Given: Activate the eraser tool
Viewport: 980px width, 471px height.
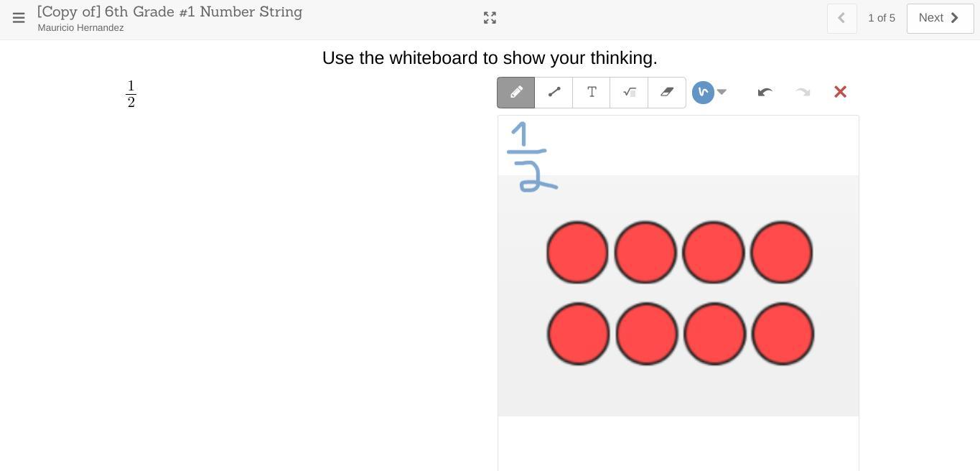Looking at the screenshot, I should click(667, 93).
